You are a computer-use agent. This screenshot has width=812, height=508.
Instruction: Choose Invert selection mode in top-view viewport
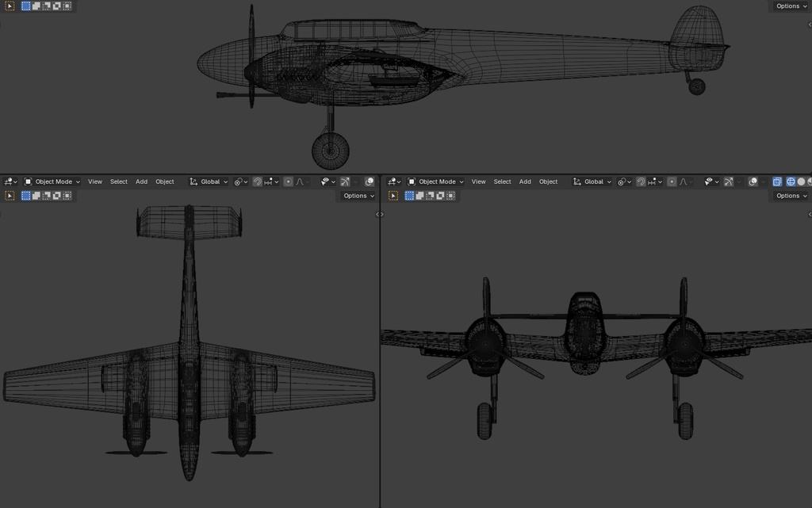[x=57, y=196]
